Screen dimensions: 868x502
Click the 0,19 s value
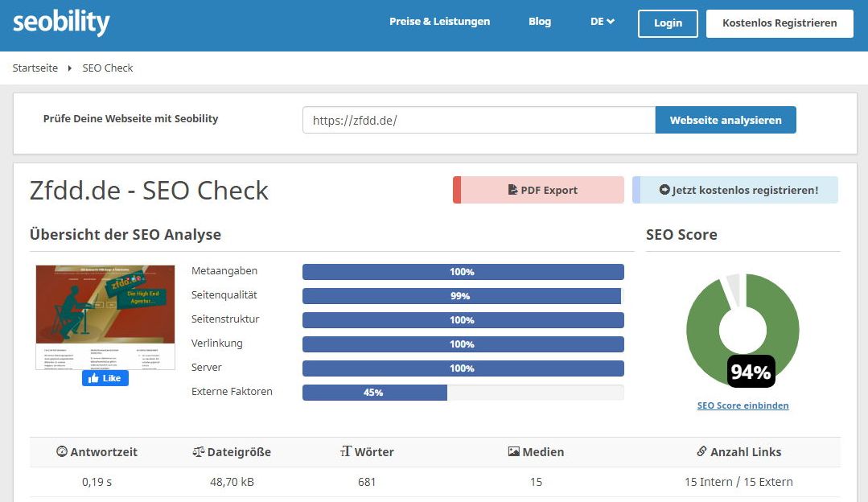[97, 482]
